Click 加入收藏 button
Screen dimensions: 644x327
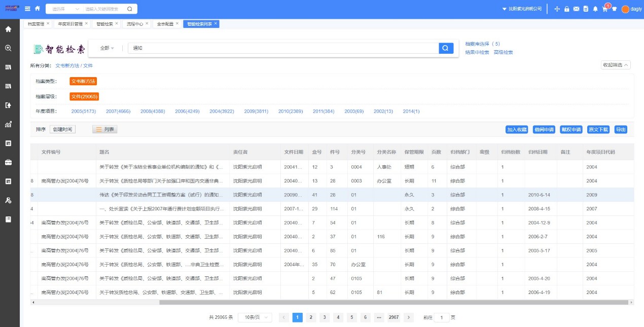click(517, 129)
